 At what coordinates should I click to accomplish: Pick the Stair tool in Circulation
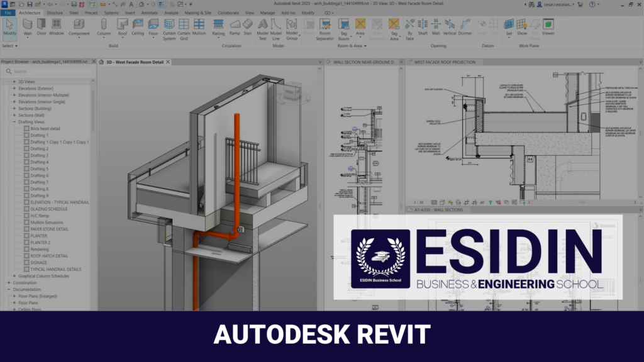[247, 26]
